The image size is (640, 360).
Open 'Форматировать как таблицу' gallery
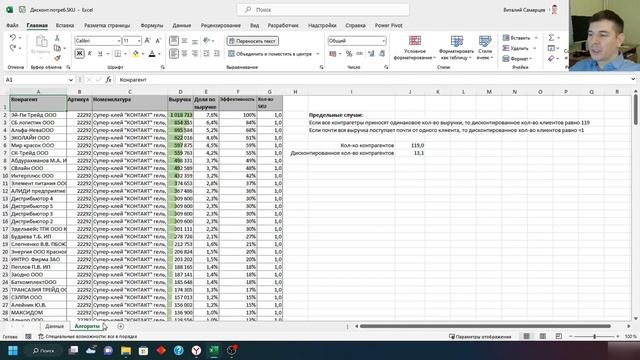[456, 48]
